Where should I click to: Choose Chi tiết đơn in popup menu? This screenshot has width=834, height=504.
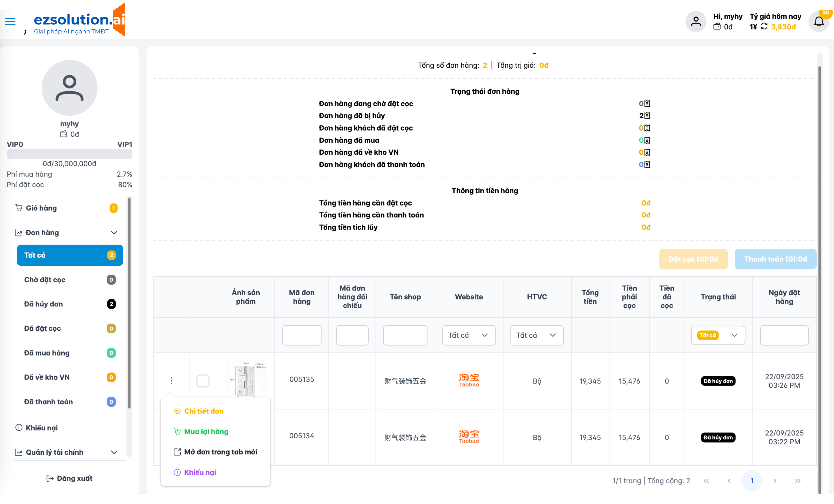pos(204,411)
